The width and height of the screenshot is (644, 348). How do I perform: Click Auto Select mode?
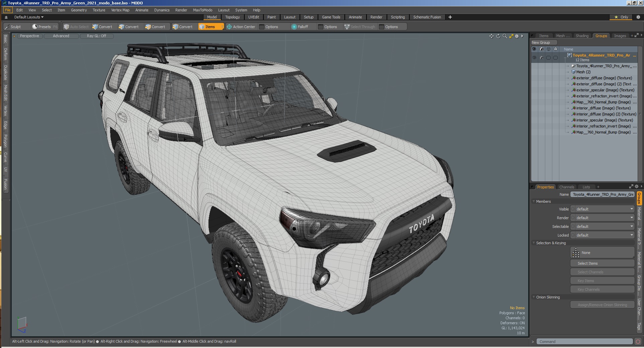(76, 27)
